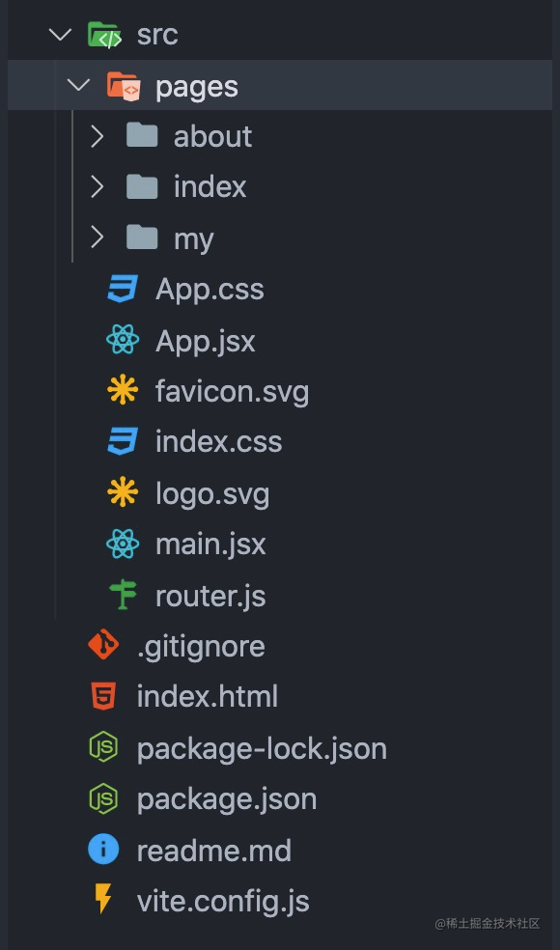
Task: Expand the my folder chevron
Action: 97,237
